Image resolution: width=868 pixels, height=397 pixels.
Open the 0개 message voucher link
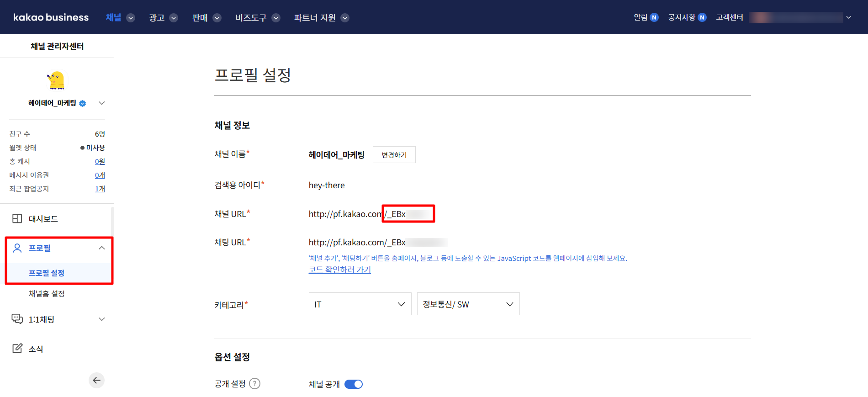[x=100, y=175]
